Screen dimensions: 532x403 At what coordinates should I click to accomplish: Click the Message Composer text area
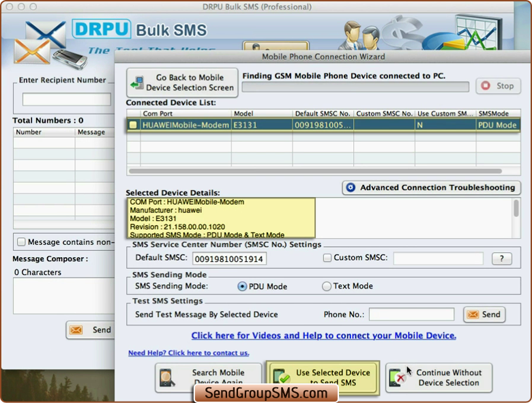click(x=64, y=296)
